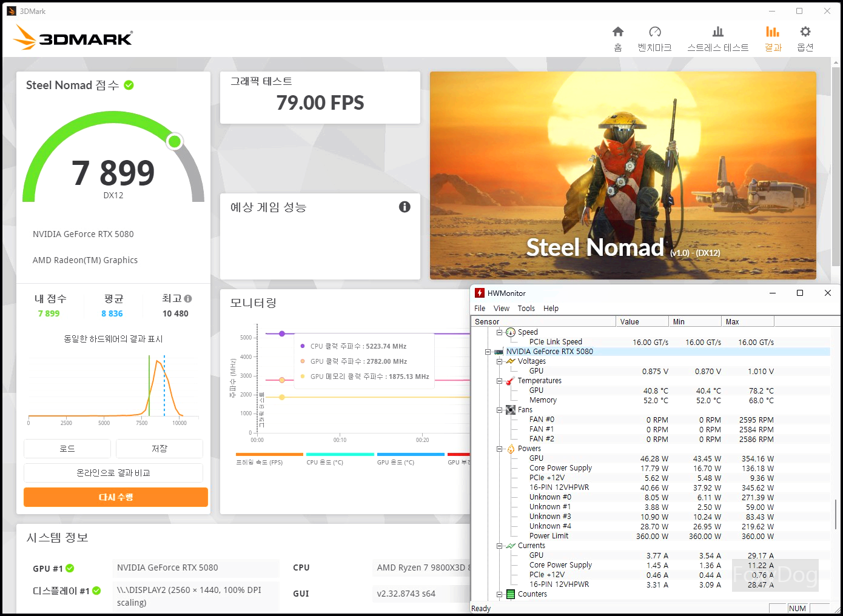Image resolution: width=843 pixels, height=616 pixels.
Task: Click the best score 10 480
Action: coord(175,313)
